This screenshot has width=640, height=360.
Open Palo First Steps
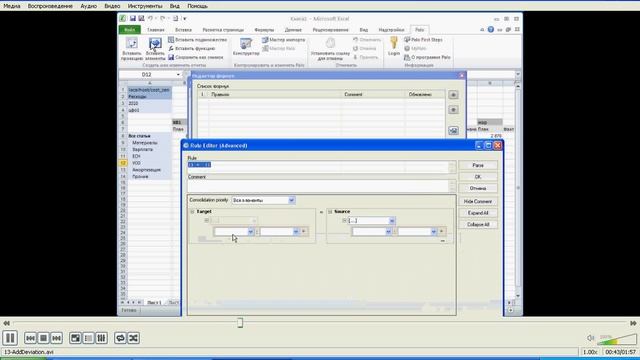[423, 40]
